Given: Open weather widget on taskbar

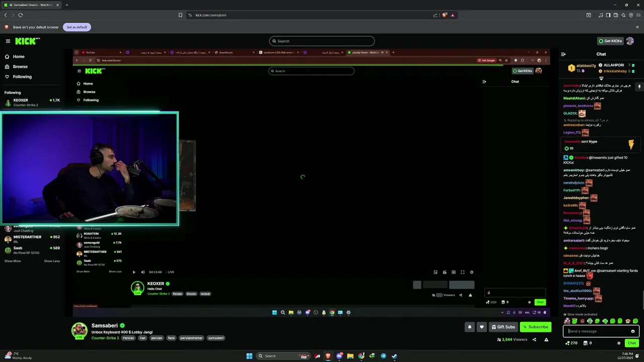Looking at the screenshot, I should coord(18,356).
